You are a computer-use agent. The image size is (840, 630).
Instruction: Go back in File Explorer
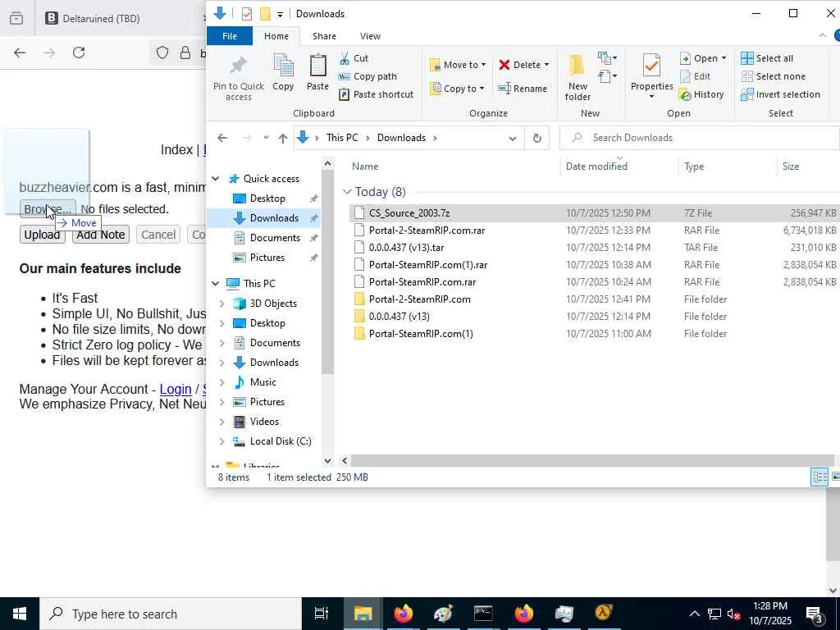tap(222, 138)
